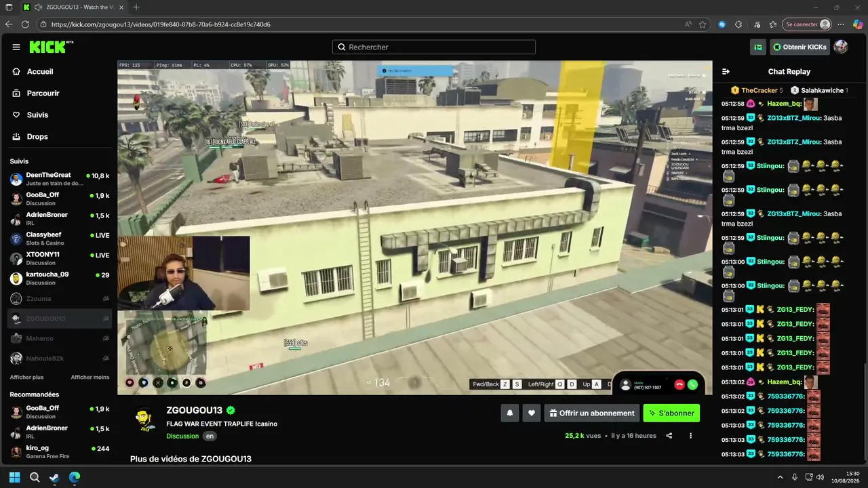The image size is (868, 488).
Task: Open AdrienBroner channel in Suivis list
Action: pos(59,218)
